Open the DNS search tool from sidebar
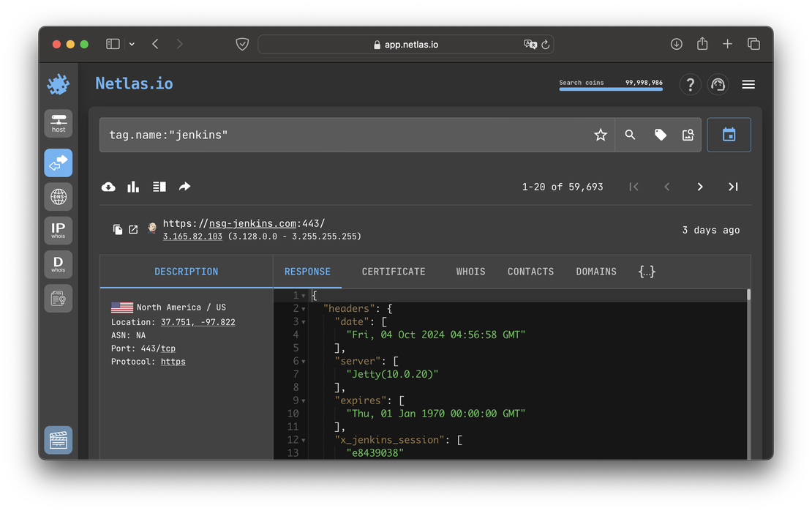 point(58,196)
